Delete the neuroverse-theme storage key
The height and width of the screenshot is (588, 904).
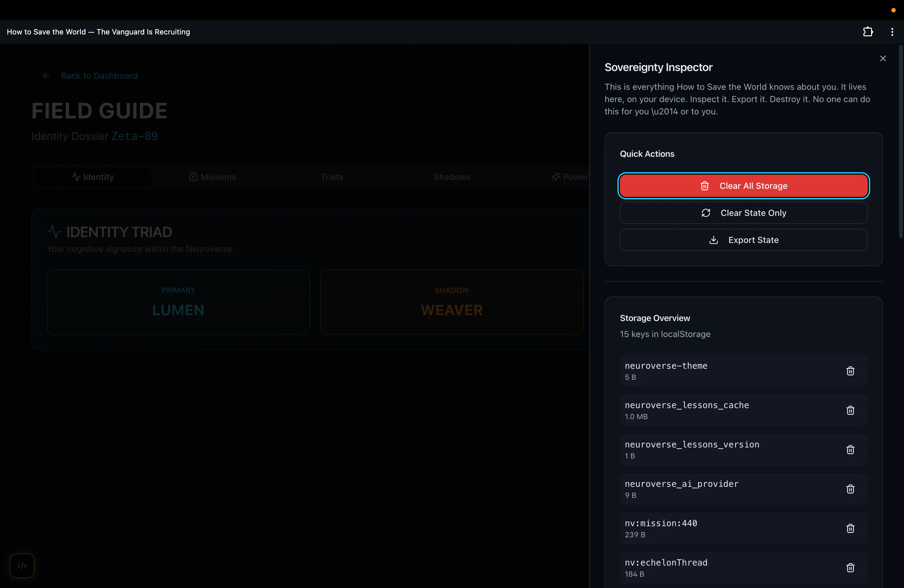[850, 371]
